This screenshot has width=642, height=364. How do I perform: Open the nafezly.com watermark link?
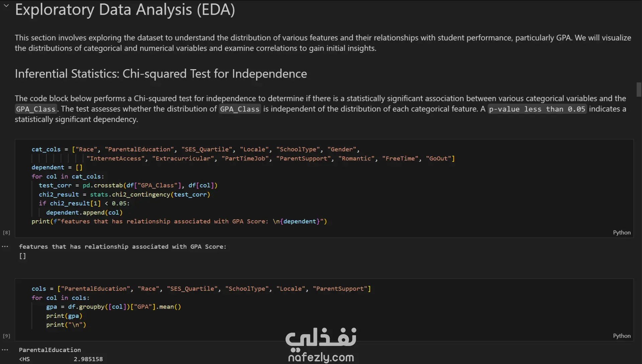(321, 358)
